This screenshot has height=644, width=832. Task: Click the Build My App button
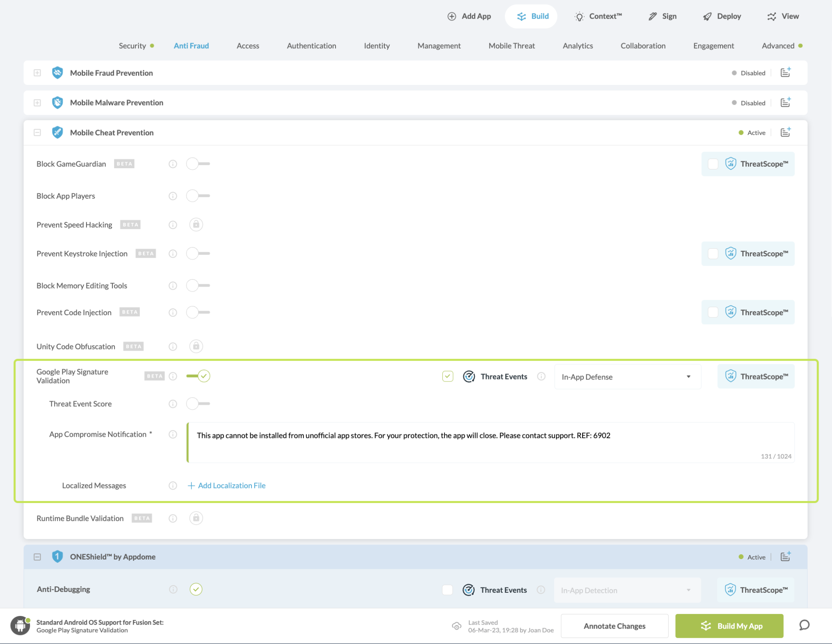[729, 626]
